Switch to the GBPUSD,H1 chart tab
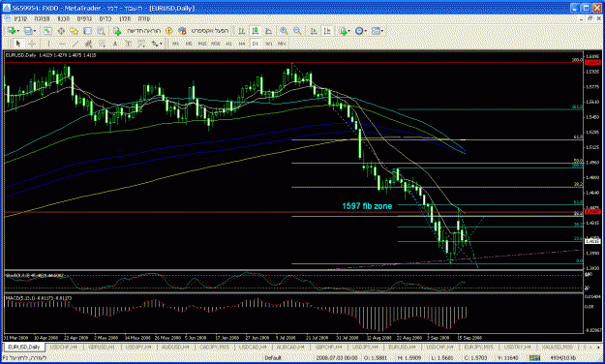605x364 pixels. (103, 347)
